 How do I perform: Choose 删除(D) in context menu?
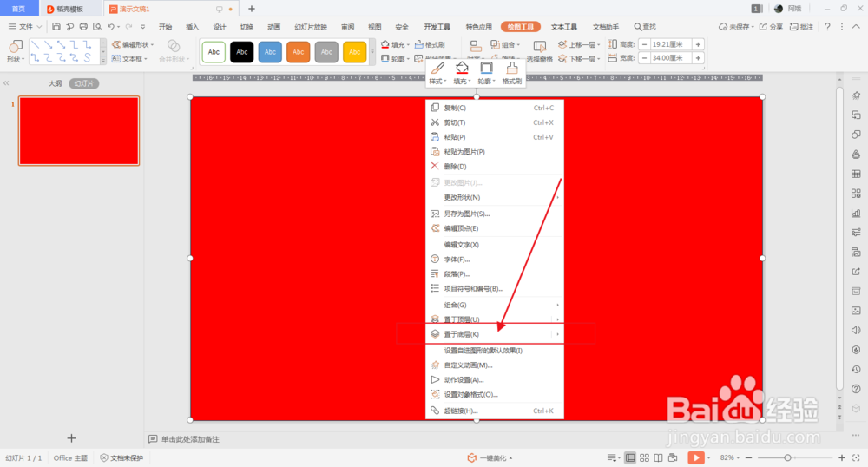495,166
